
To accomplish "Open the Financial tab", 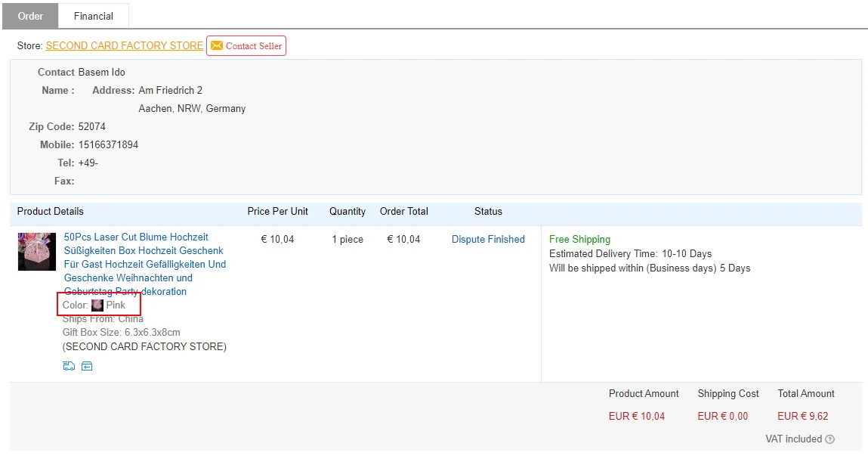I will (94, 16).
